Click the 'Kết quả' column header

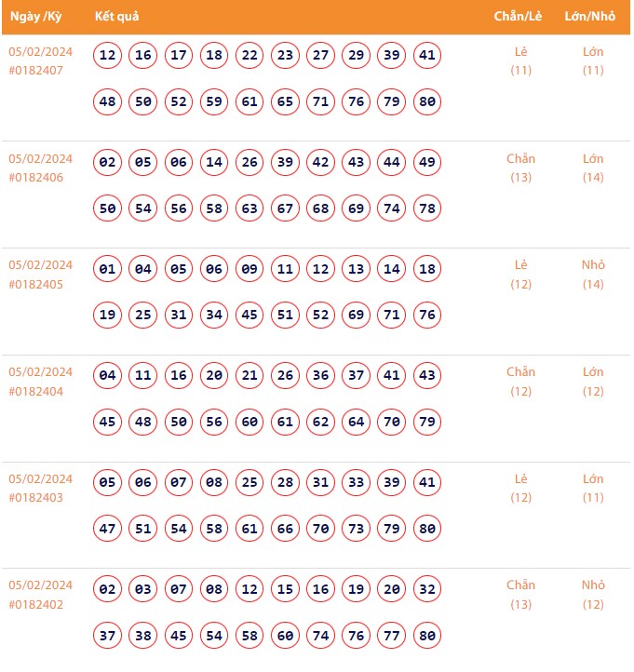[117, 18]
